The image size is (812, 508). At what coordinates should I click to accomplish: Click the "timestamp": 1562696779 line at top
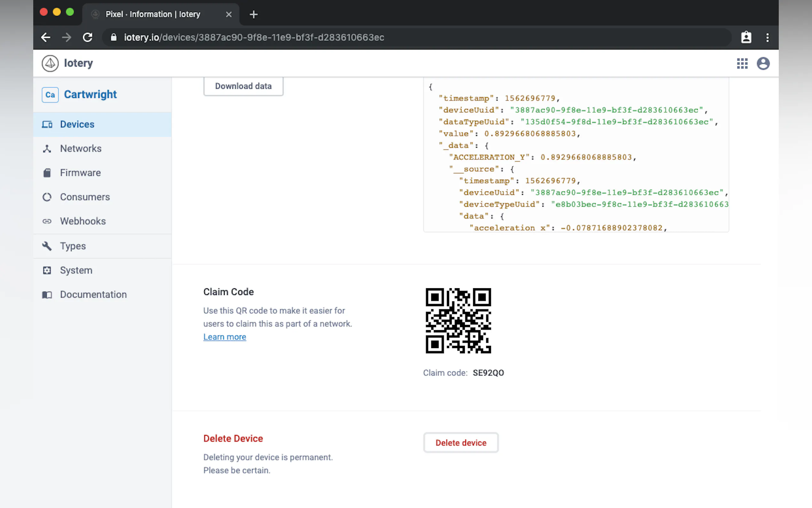click(499, 99)
